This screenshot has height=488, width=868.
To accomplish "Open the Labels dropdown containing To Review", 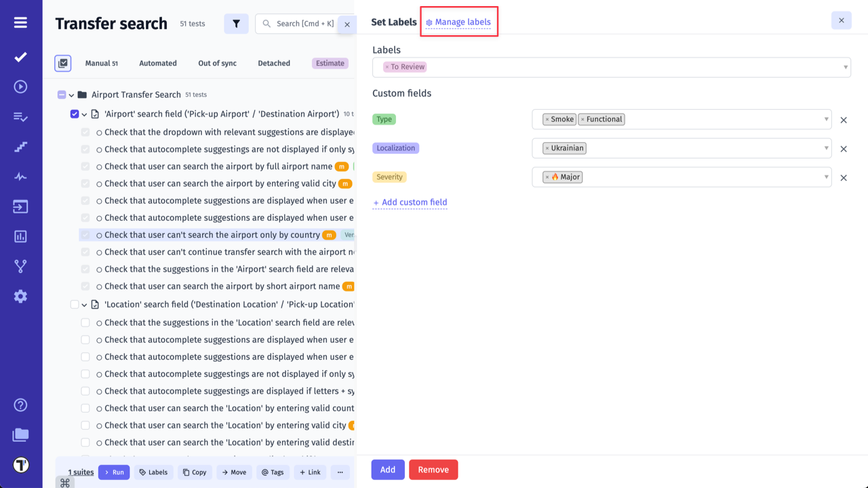I will [612, 66].
